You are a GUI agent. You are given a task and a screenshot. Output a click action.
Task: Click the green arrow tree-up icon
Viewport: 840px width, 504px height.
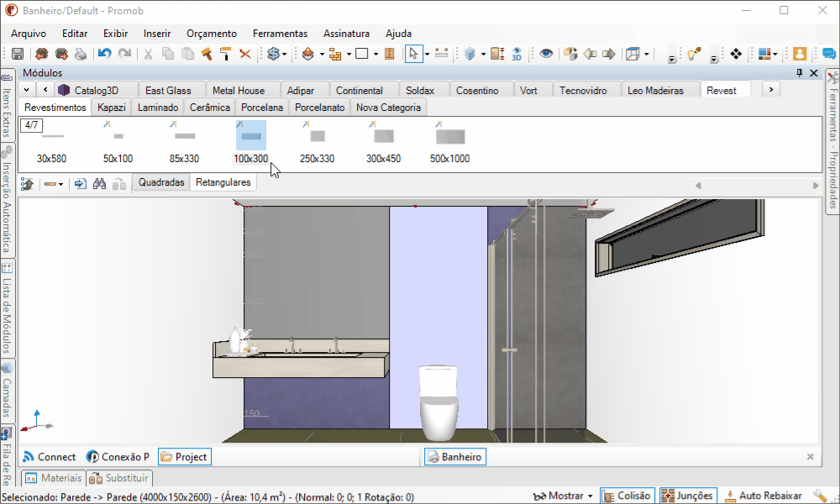(x=27, y=184)
